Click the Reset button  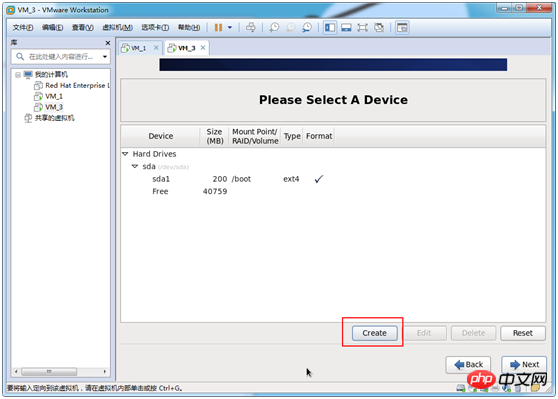click(x=523, y=333)
